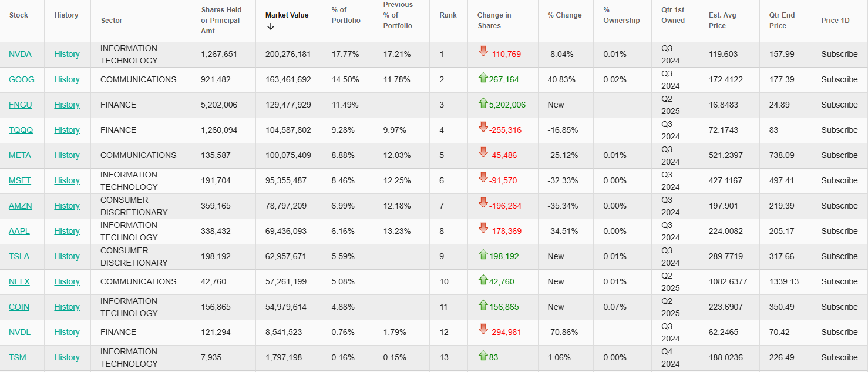
Task: Click the sort arrow under Market Value
Action: (270, 26)
